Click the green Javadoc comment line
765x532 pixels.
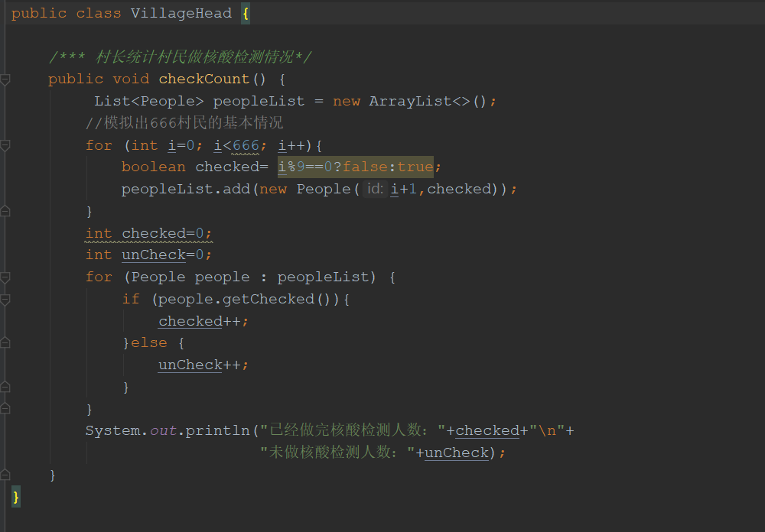point(180,57)
